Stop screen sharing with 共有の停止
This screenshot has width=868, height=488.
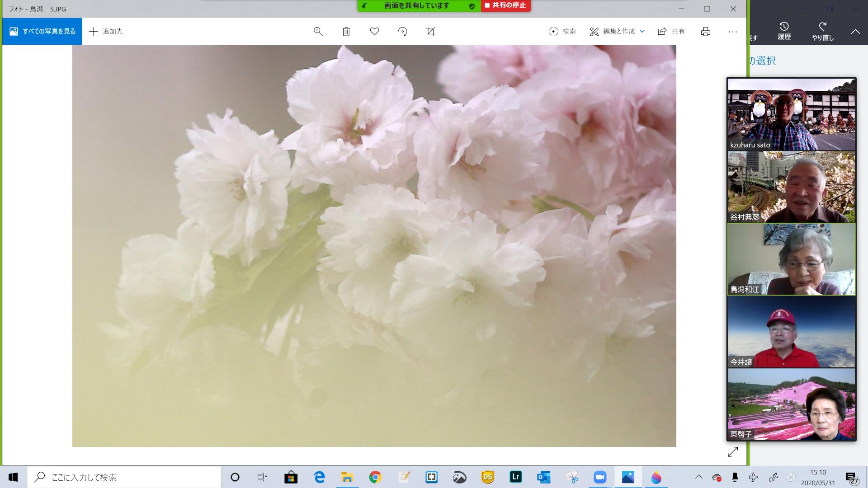point(505,5)
